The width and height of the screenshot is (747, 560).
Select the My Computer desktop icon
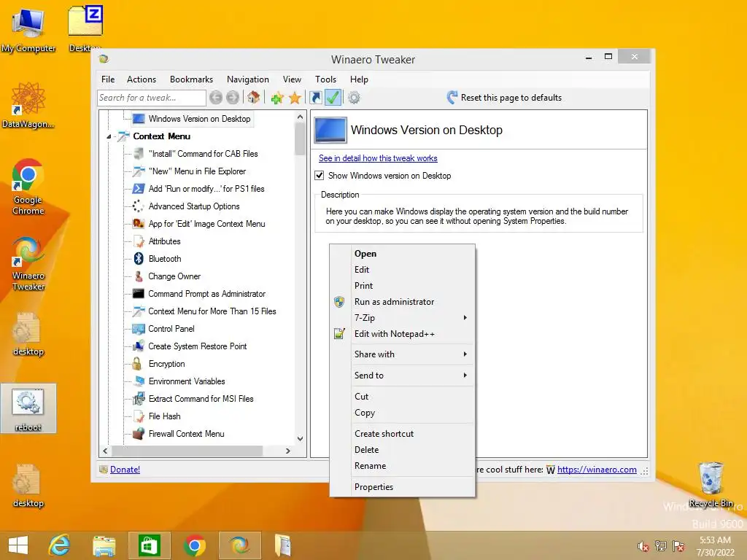pyautogui.click(x=28, y=29)
